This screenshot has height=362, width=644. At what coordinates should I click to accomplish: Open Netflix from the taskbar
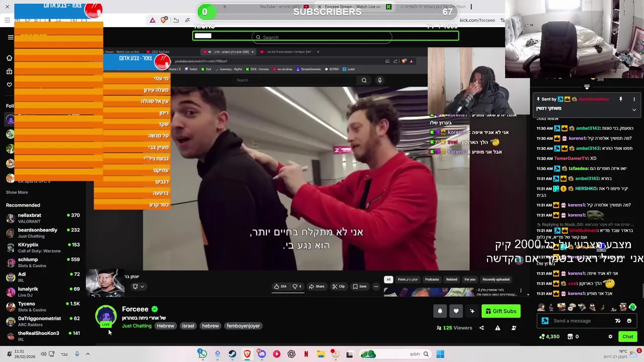click(306, 354)
